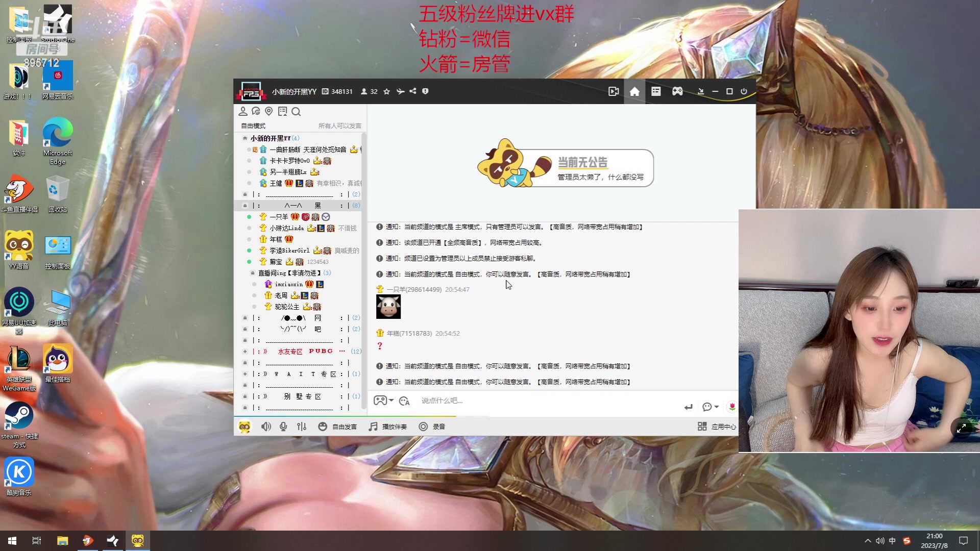
Task: Open the game center controller icon in top bar
Action: [677, 91]
